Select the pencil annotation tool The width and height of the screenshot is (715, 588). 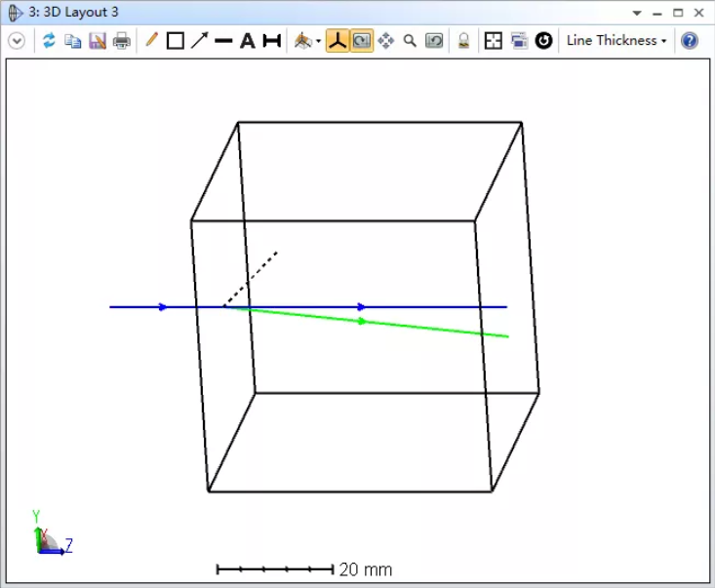[x=151, y=41]
